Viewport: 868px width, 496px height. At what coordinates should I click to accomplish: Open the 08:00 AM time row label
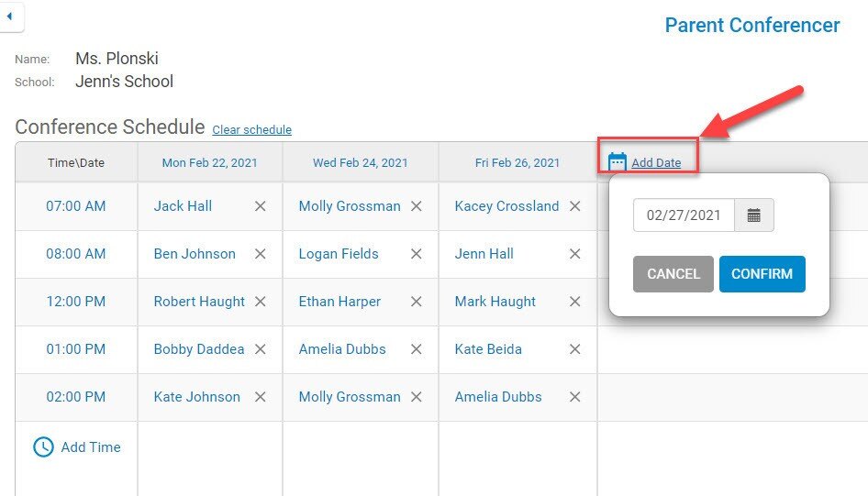pyautogui.click(x=76, y=254)
